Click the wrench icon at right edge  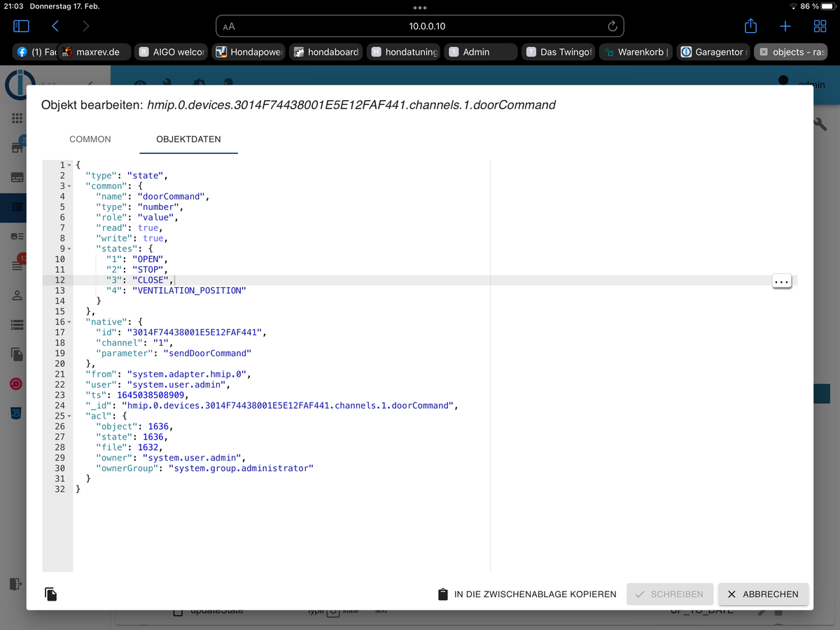[x=822, y=124]
